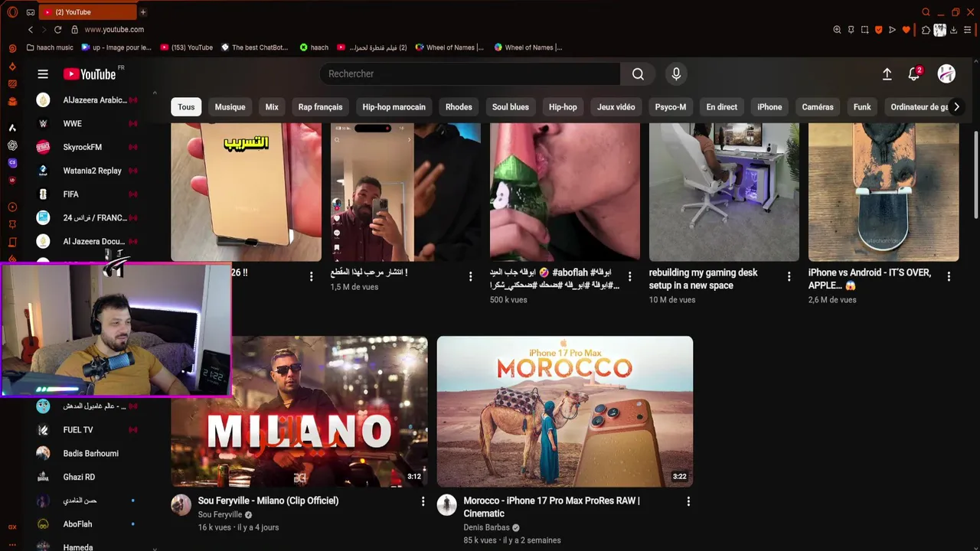Open Badis Barhoumi channel subscription
This screenshot has height=551, width=980.
pyautogui.click(x=87, y=454)
